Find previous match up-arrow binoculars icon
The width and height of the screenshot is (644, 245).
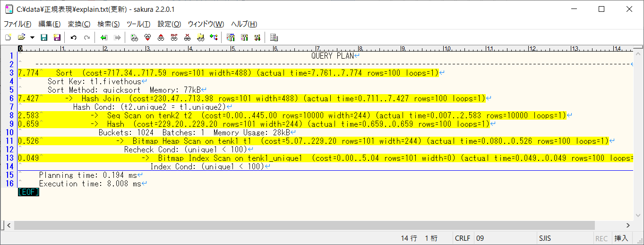pos(161,37)
